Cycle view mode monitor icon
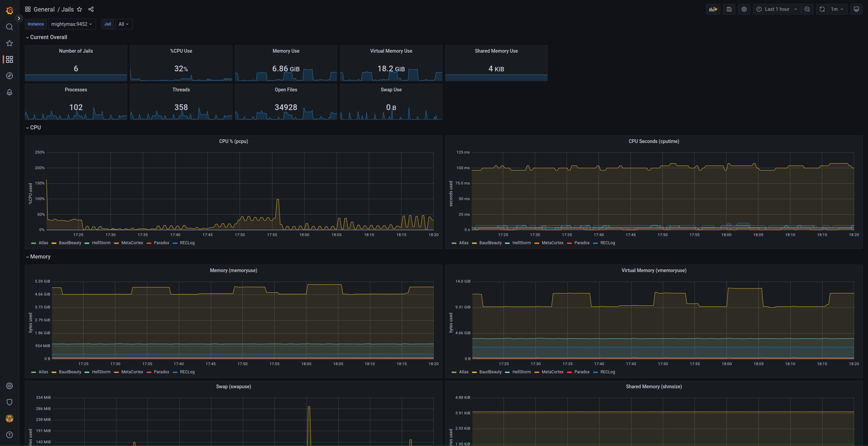This screenshot has height=446, width=868. click(x=856, y=9)
